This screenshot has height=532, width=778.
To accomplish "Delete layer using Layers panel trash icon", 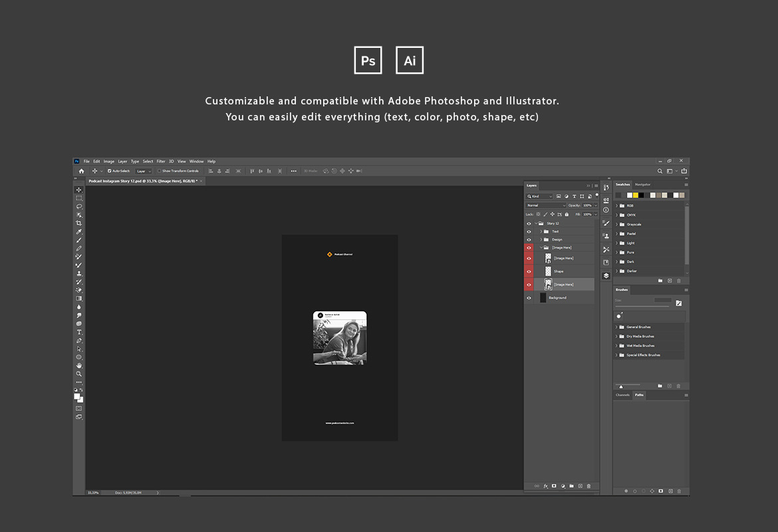I will pyautogui.click(x=589, y=486).
